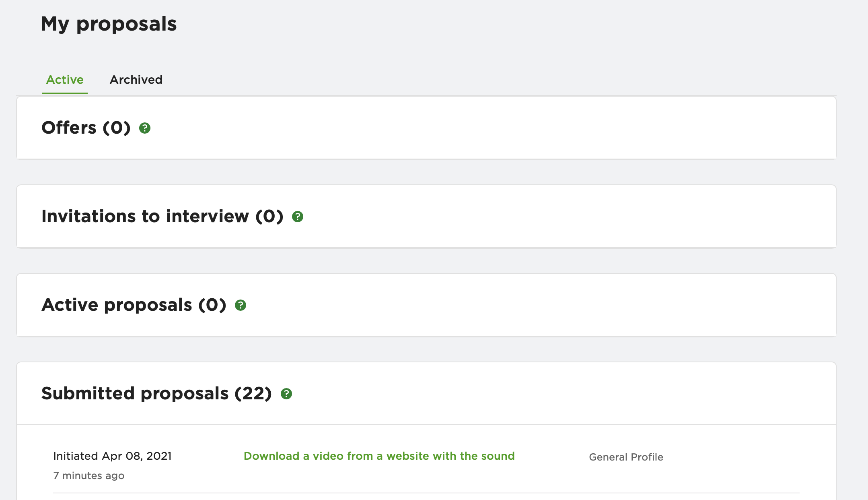The height and width of the screenshot is (500, 868).
Task: Click the Submitted proposals (22) heading
Action: pos(156,393)
